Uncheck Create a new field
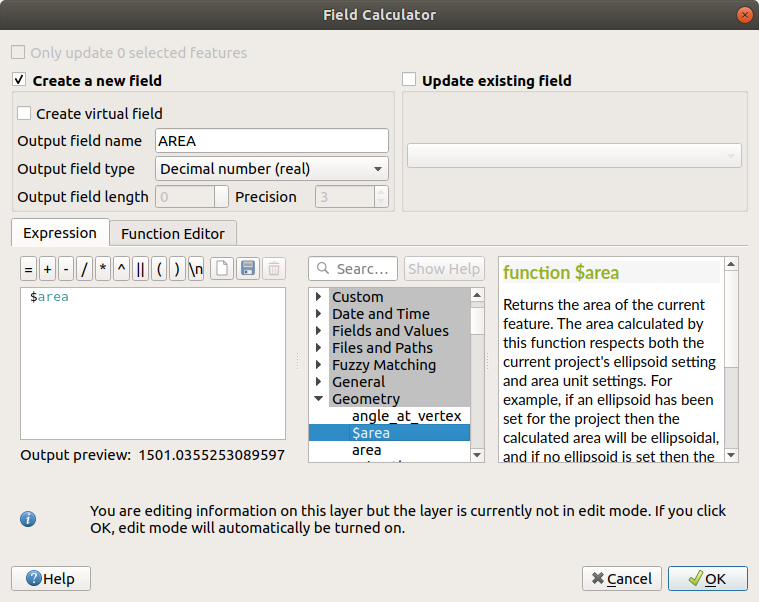759x602 pixels. 19,80
